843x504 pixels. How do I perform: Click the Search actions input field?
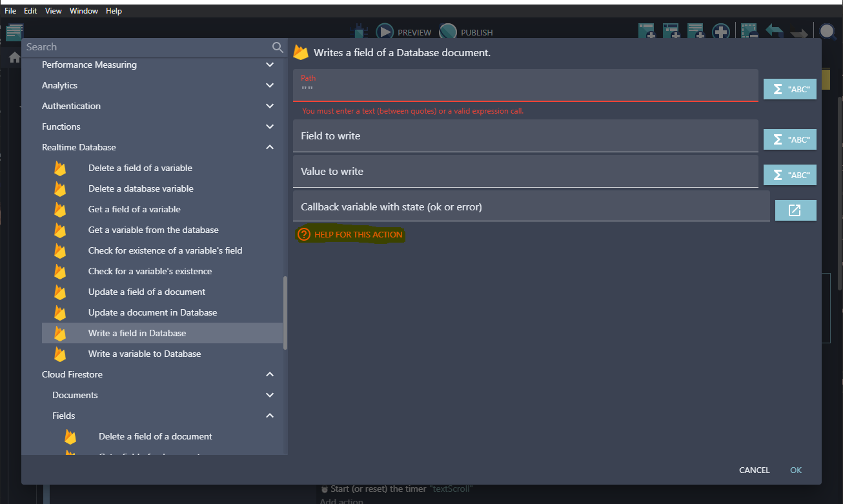coord(146,47)
